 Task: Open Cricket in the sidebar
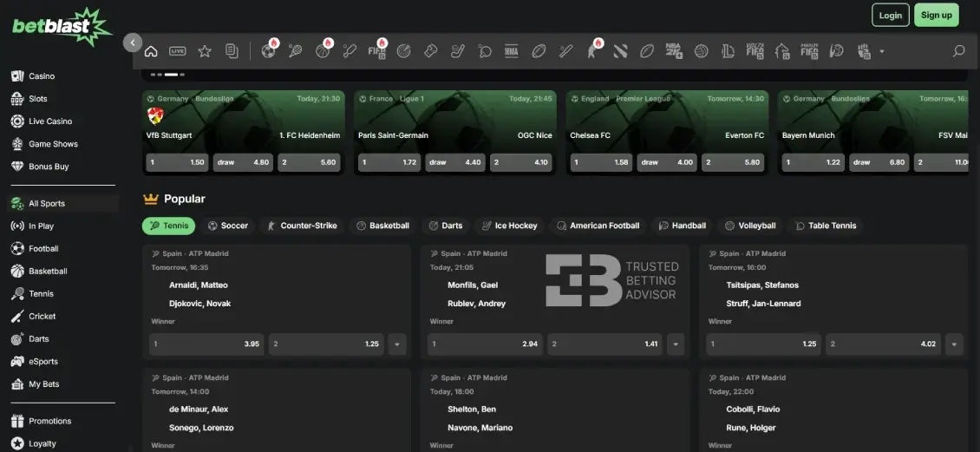click(x=42, y=317)
